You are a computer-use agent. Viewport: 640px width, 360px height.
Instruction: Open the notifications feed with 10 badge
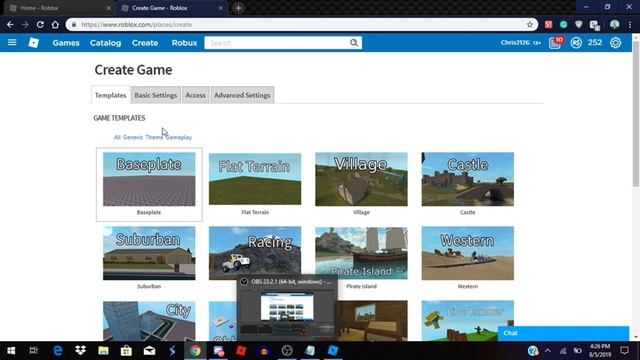[555, 42]
